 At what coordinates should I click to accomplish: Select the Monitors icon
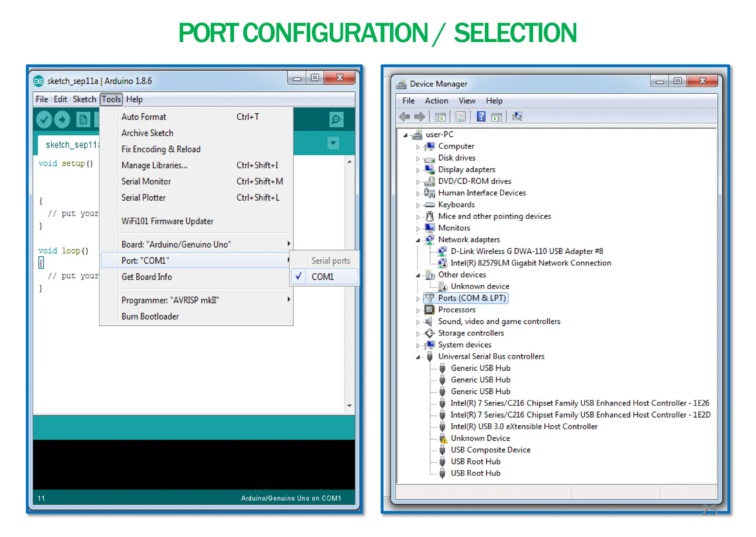429,228
